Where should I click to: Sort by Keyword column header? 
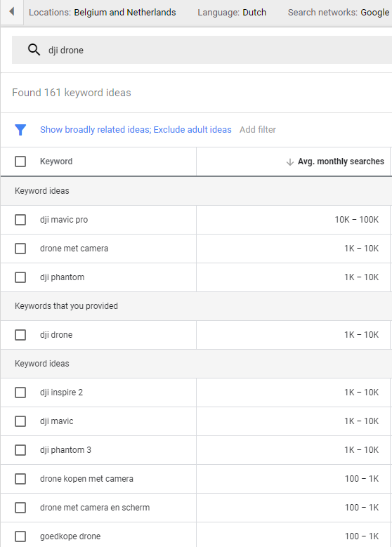point(56,162)
